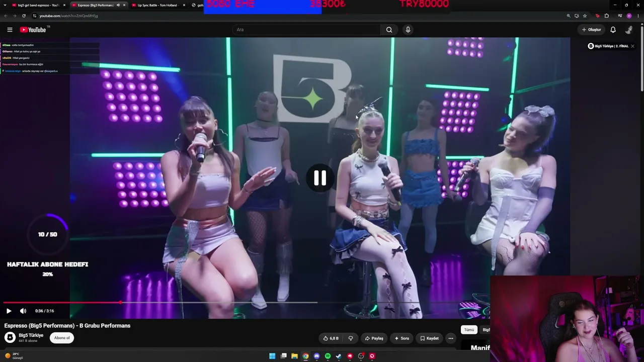Open Chrome from the taskbar
This screenshot has height=362, width=644.
click(x=305, y=356)
